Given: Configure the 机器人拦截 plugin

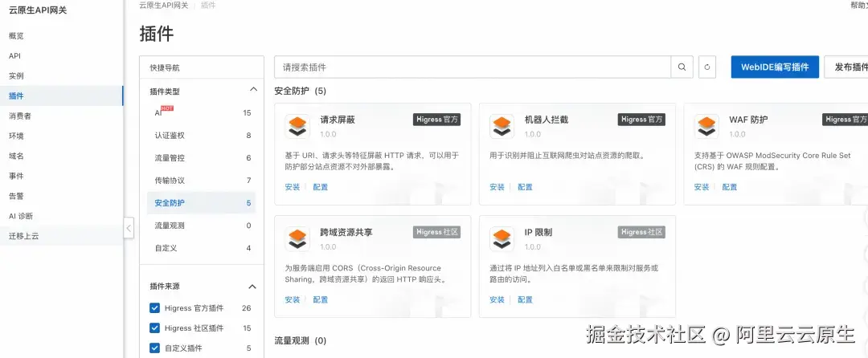Looking at the screenshot, I should click(x=526, y=187).
